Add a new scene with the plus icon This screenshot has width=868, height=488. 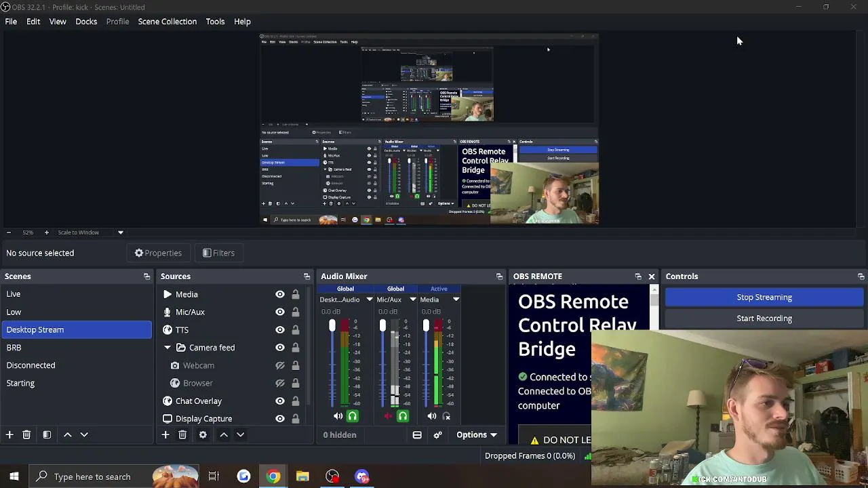coord(9,434)
